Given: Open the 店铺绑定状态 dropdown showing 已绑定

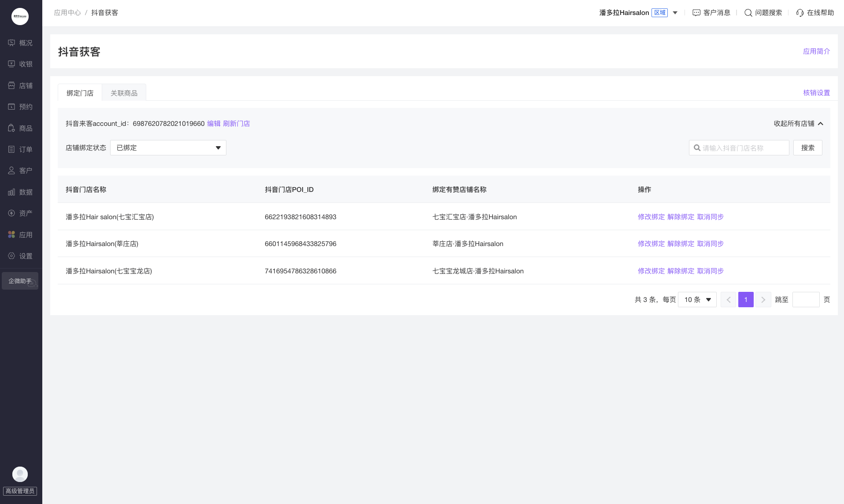Looking at the screenshot, I should pos(168,147).
